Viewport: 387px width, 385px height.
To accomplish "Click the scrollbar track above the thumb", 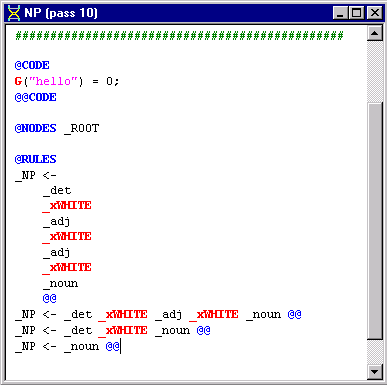I will tap(375, 72).
